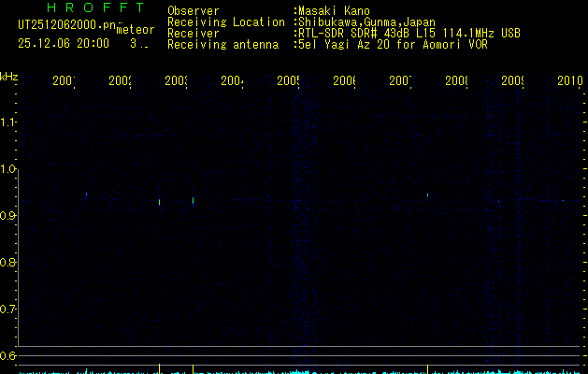
Task: Select the location 'Shibukawa,Gunma,Japan'
Action: click(x=366, y=22)
